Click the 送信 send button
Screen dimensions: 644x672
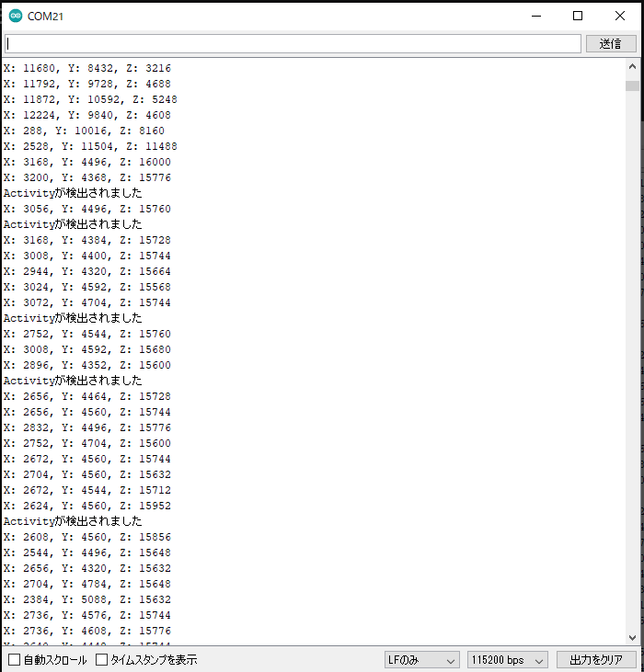coord(611,44)
